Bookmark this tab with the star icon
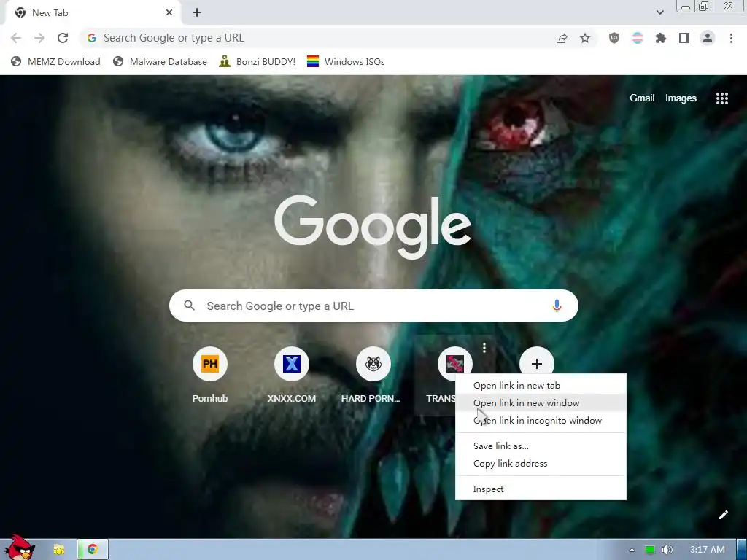The image size is (747, 560). click(585, 38)
